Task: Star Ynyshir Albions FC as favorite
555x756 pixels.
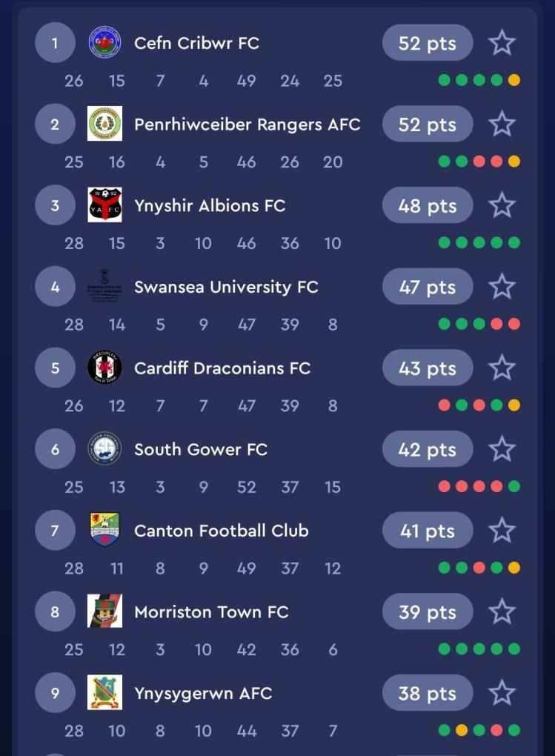Action: click(502, 205)
